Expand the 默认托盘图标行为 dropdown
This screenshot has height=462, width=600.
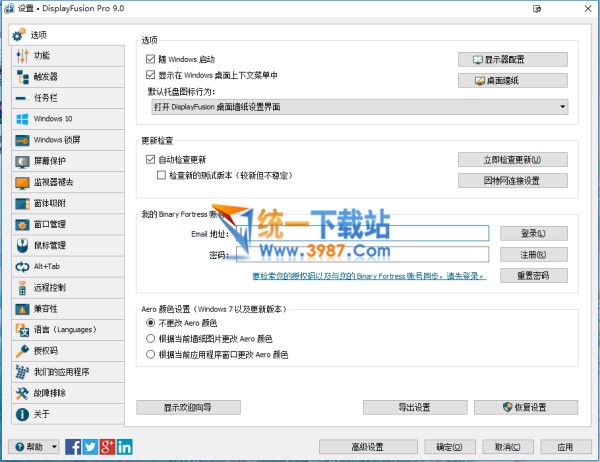357,106
